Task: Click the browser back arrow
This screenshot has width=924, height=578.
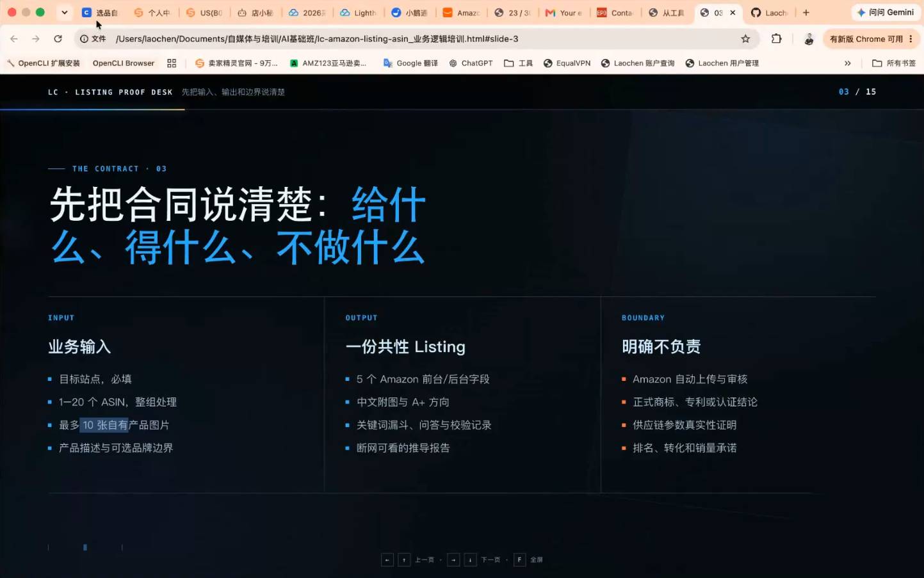Action: (14, 39)
